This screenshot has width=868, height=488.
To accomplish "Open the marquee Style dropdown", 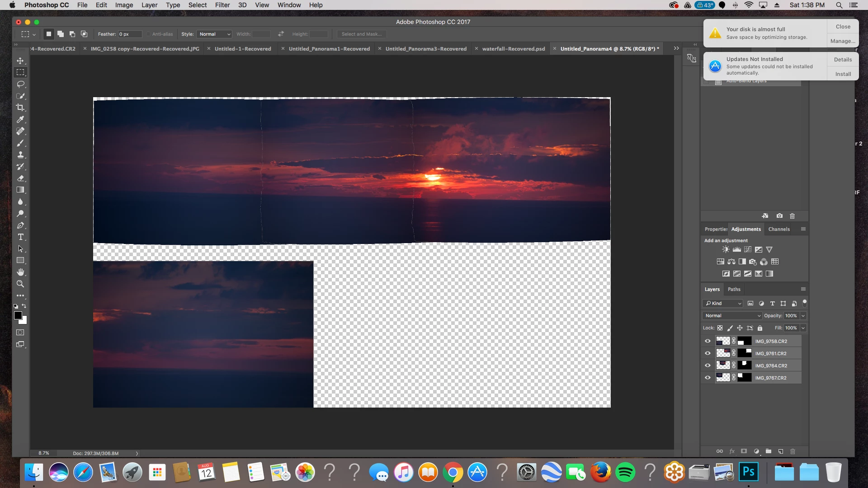I will click(215, 34).
